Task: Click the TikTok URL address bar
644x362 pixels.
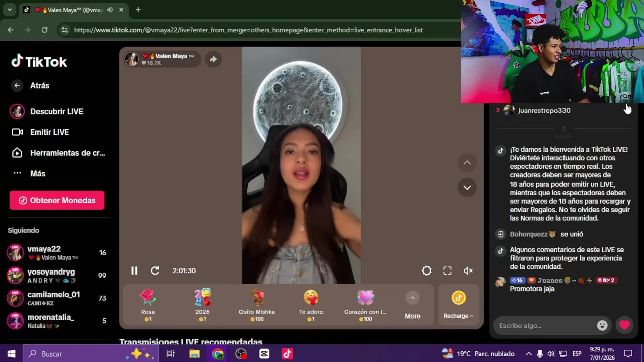Action: coord(249,30)
